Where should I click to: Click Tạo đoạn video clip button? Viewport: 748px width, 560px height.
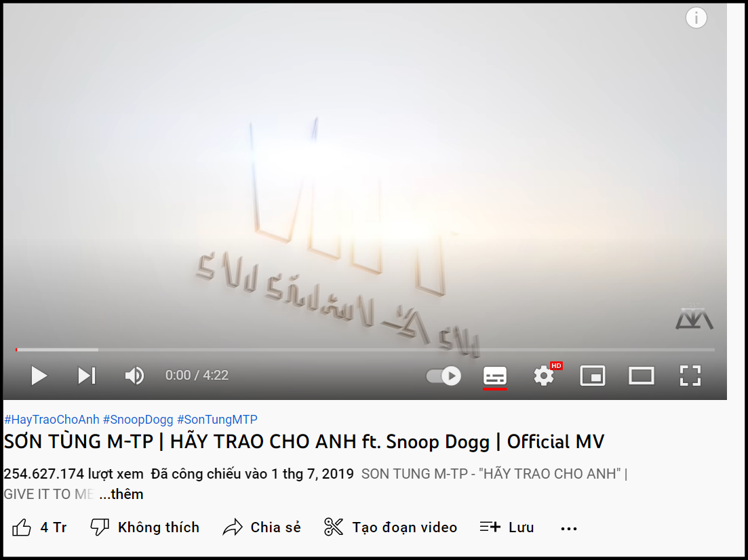tap(391, 527)
